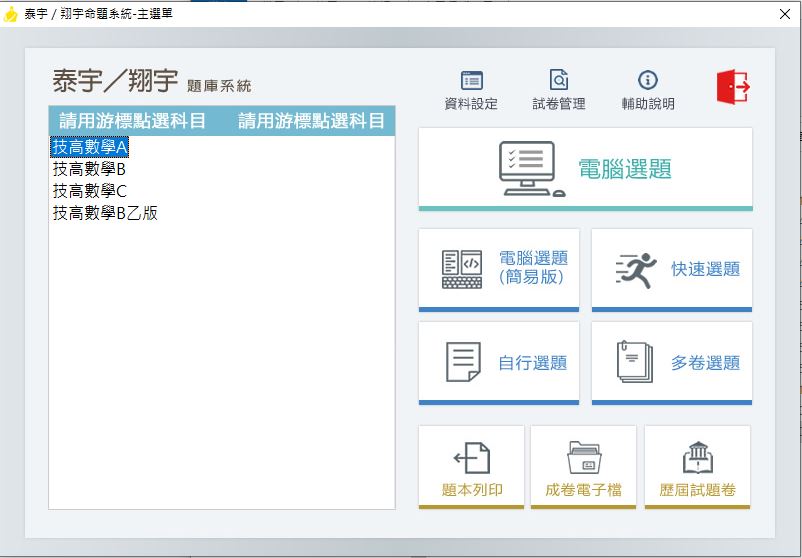Choose 技高數學C from subject list
The image size is (802, 558).
coord(90,191)
